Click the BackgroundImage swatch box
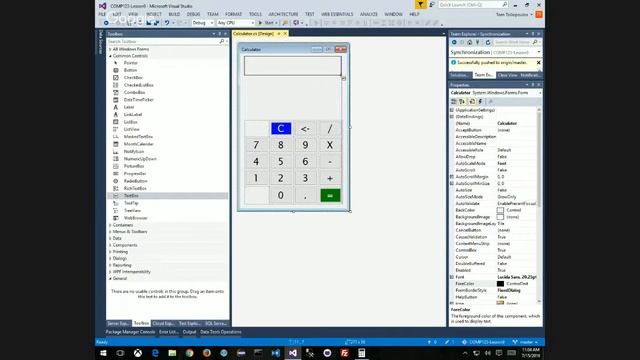 click(x=500, y=217)
